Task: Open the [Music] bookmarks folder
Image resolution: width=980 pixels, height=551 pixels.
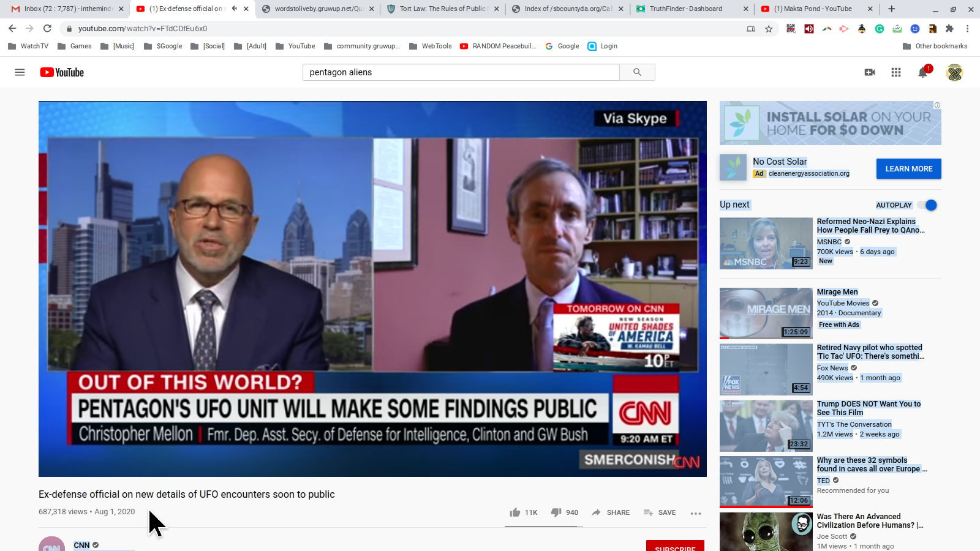Action: pyautogui.click(x=117, y=46)
